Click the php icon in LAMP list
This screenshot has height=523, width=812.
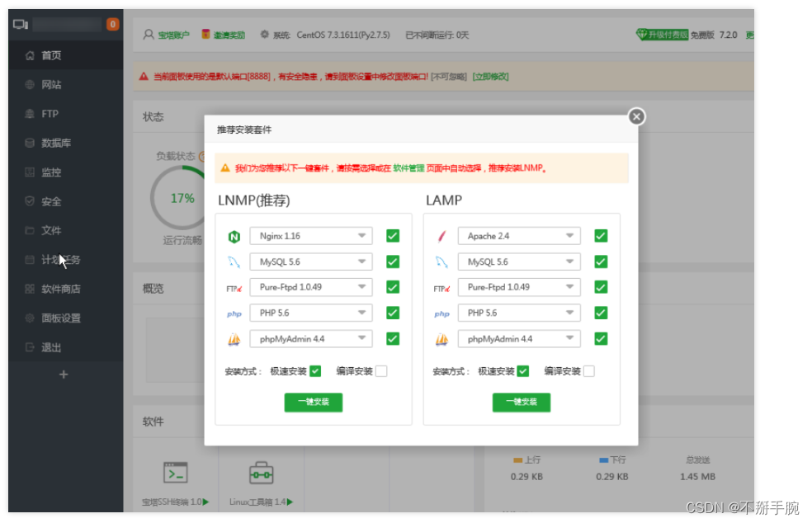pyautogui.click(x=441, y=313)
